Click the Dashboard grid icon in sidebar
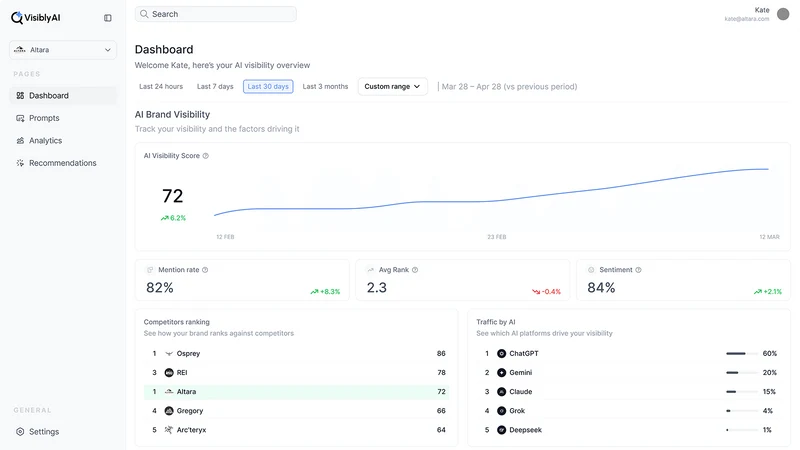The height and width of the screenshot is (450, 800). [20, 95]
